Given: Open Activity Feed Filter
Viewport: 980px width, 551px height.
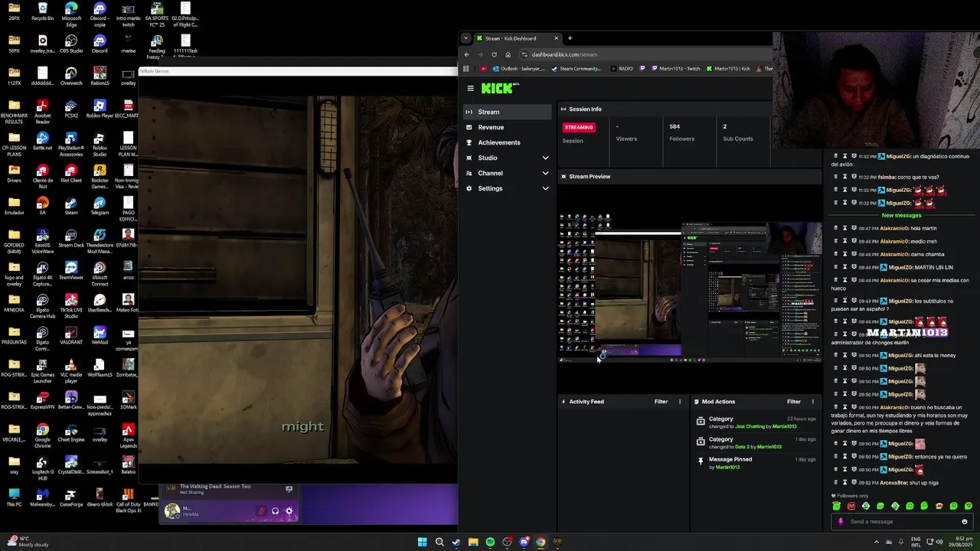Looking at the screenshot, I should 661,402.
